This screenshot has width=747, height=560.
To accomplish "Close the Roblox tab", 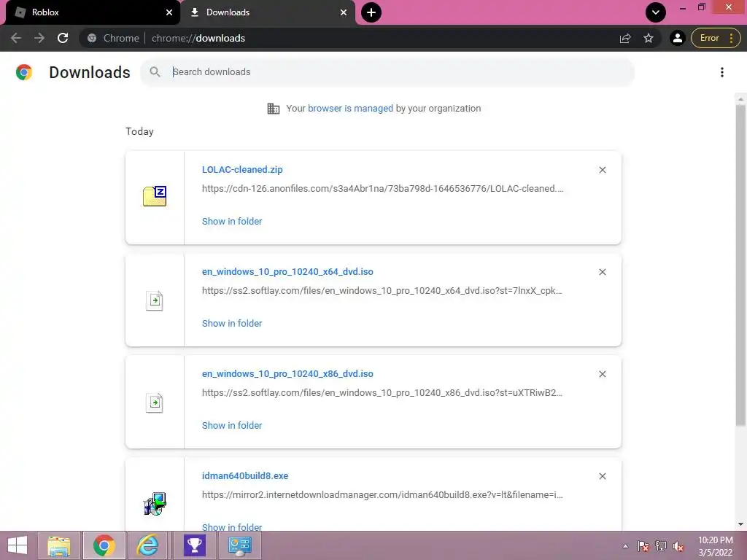I will tap(169, 12).
